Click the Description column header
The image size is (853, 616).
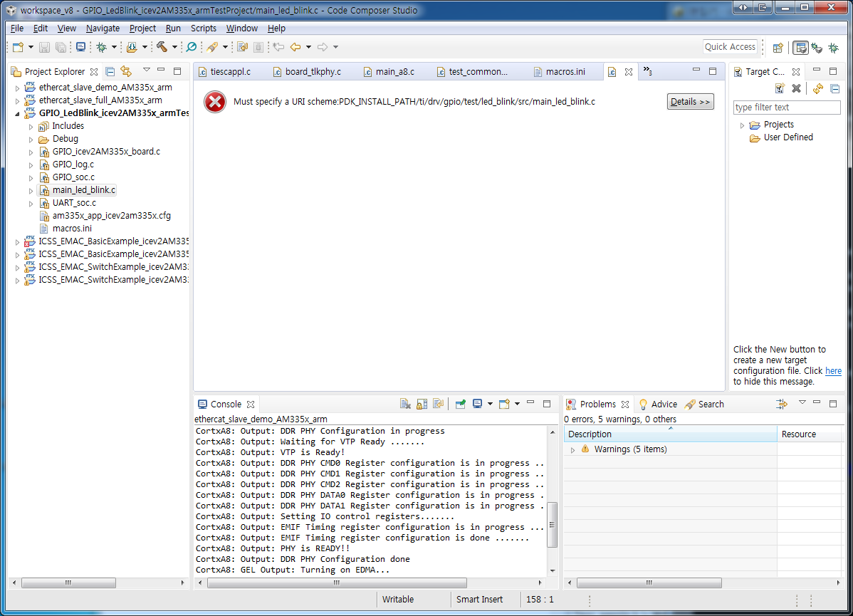pos(670,434)
